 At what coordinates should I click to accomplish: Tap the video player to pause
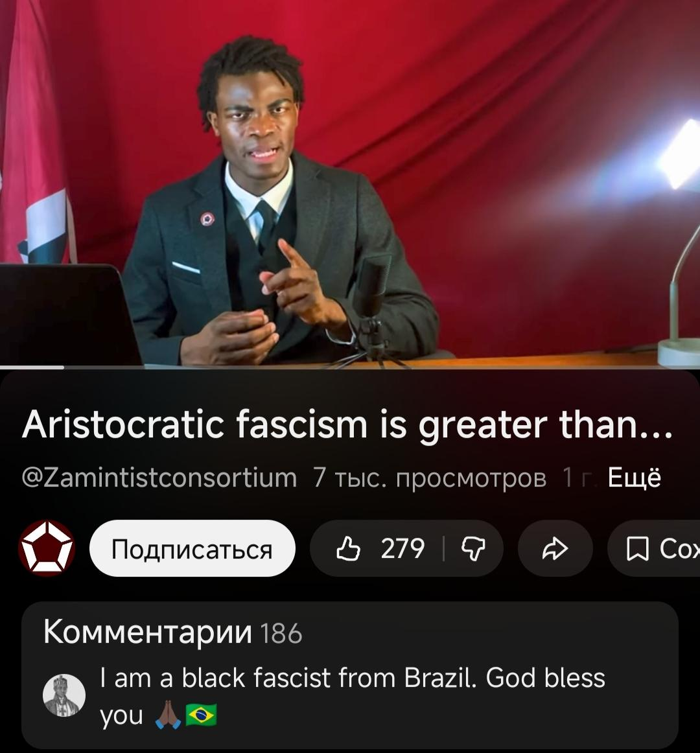click(350, 183)
